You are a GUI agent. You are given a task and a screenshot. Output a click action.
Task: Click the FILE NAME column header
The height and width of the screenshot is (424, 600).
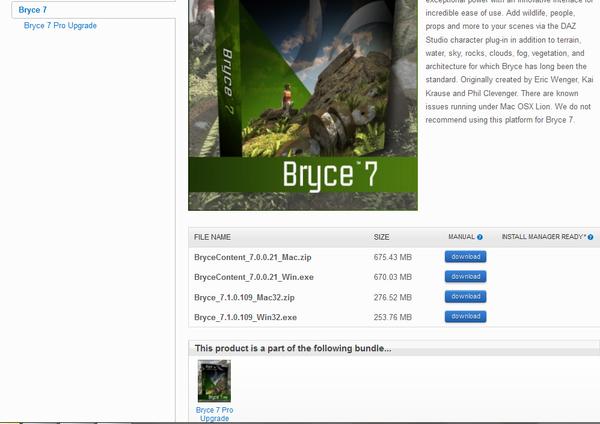212,237
